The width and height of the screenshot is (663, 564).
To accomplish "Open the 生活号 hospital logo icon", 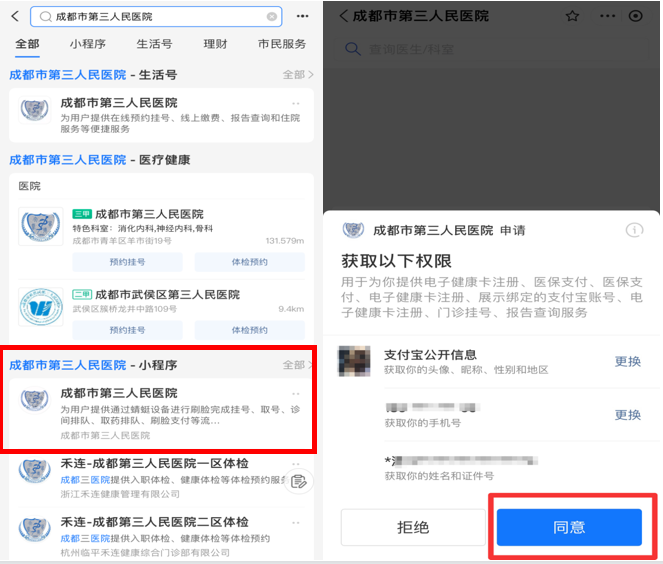I will click(35, 110).
